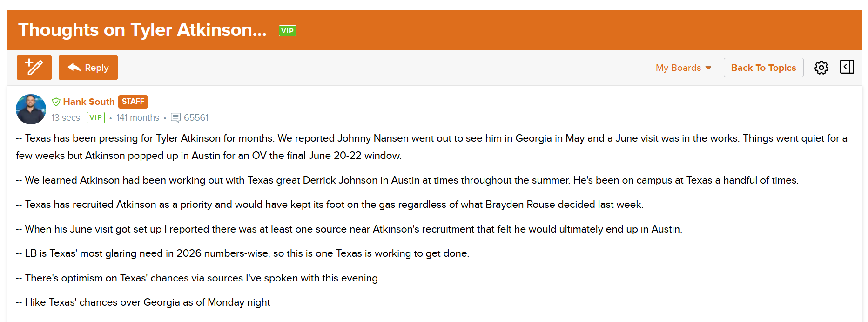This screenshot has height=322, width=868.
Task: Open the 13 secs post timestamp
Action: tap(66, 117)
